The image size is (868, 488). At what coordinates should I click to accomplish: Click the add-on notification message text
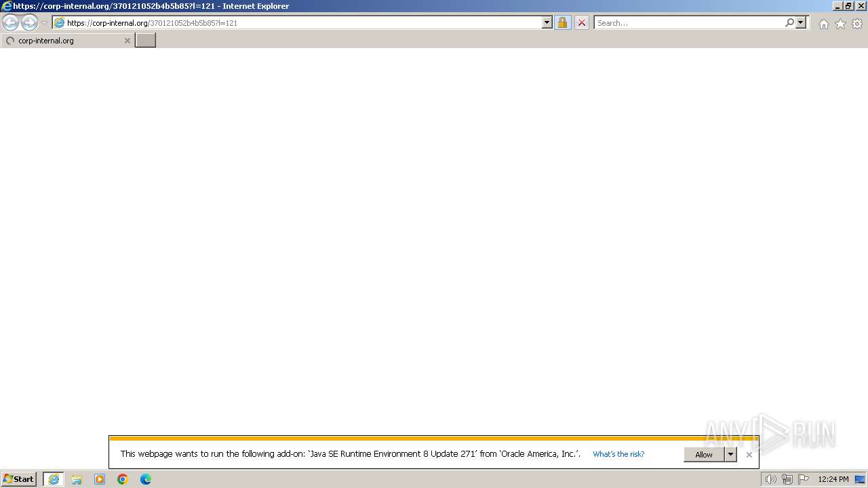[x=351, y=454]
